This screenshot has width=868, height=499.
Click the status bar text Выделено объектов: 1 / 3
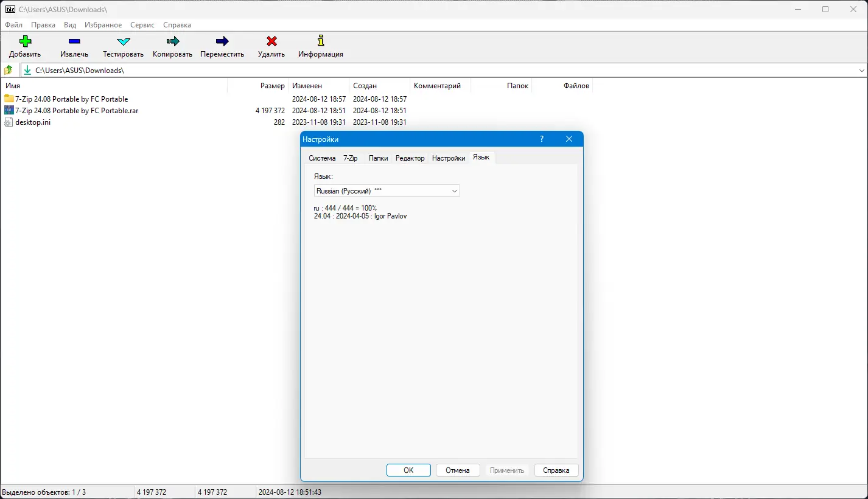[x=44, y=492]
